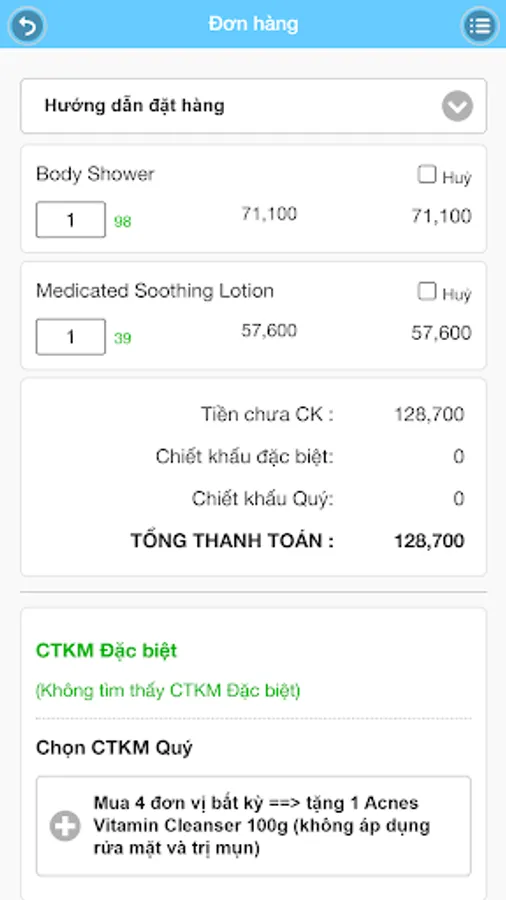Viewport: 506px width, 900px height.
Task: Click green stock number 39
Action: click(x=122, y=339)
